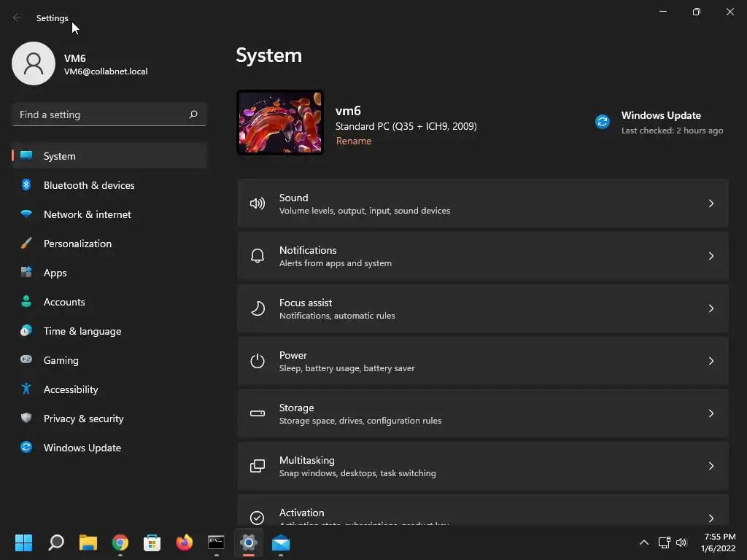747x560 pixels.
Task: Click 'Snap windows, desktops, task switching' text
Action: (357, 472)
